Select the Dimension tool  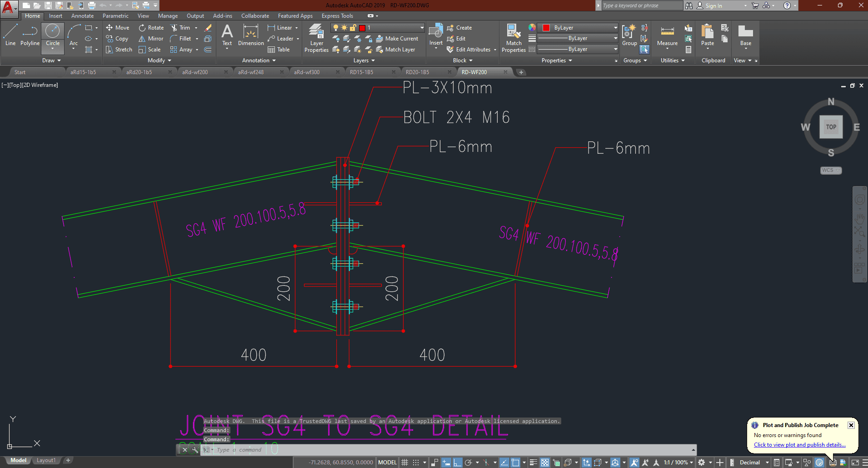[251, 35]
